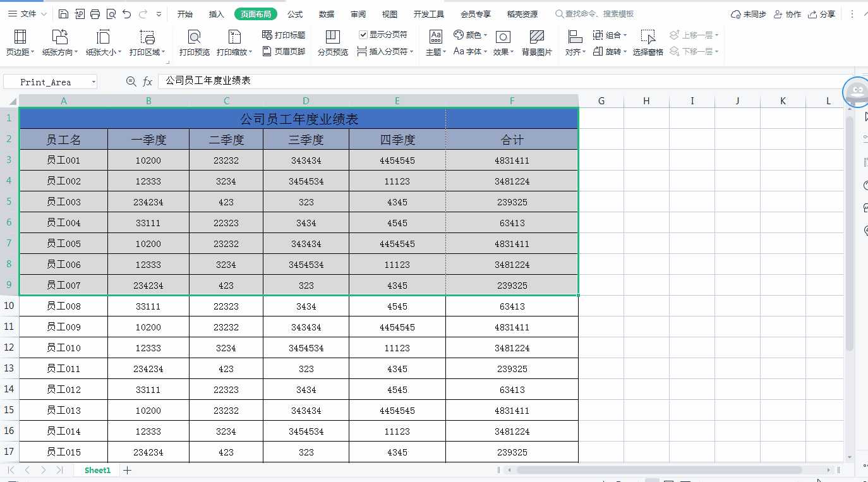Click the horizontal scrollbar thumb
The height and width of the screenshot is (482, 868).
(x=659, y=470)
